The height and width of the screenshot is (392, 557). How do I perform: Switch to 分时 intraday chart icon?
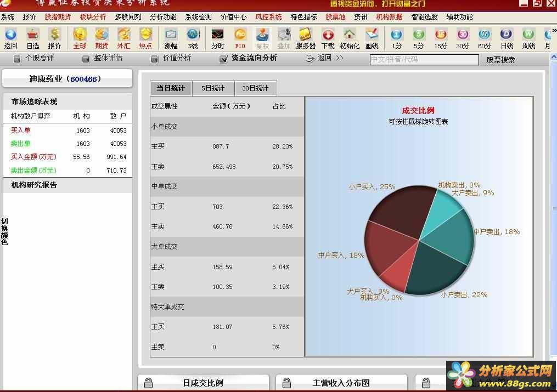pyautogui.click(x=218, y=39)
